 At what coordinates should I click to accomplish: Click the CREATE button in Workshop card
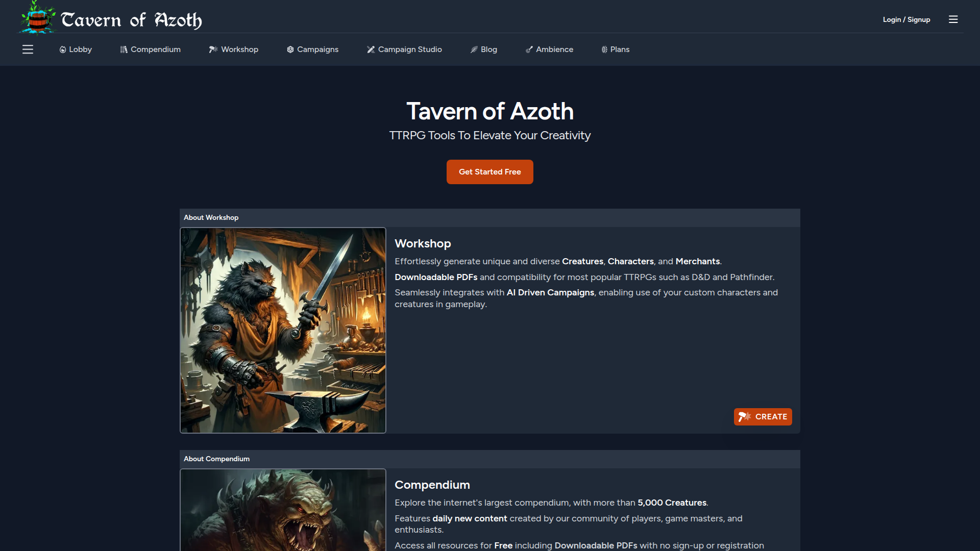[x=763, y=417]
